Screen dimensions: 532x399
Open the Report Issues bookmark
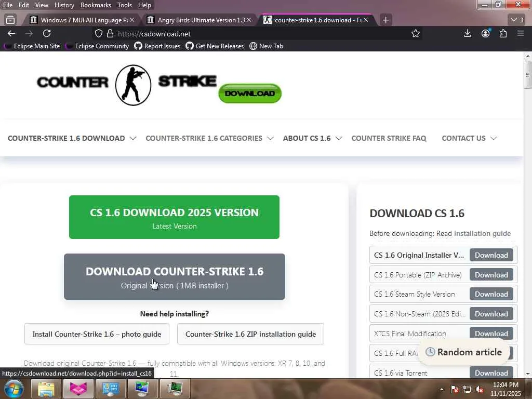157,46
